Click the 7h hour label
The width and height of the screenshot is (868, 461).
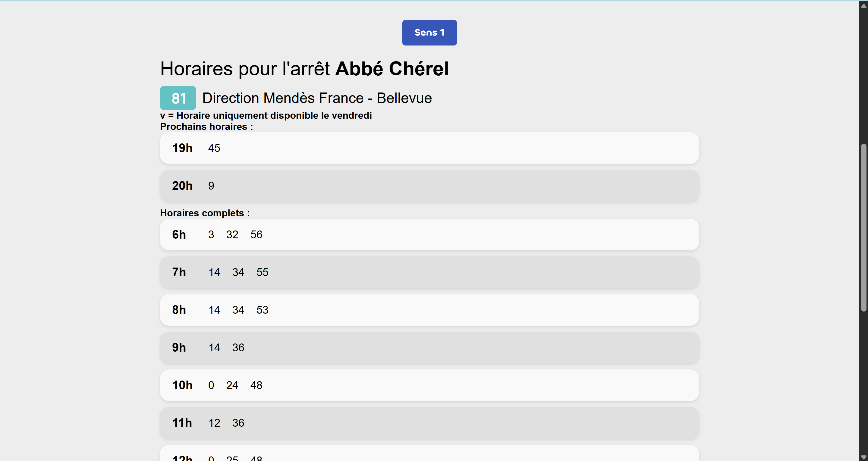(179, 272)
